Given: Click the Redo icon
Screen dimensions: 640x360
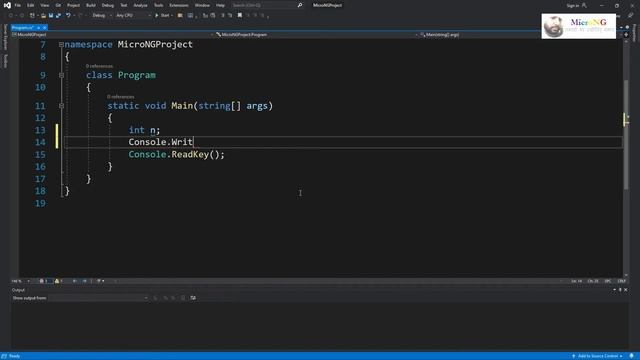Looking at the screenshot, I should click(x=80, y=16).
